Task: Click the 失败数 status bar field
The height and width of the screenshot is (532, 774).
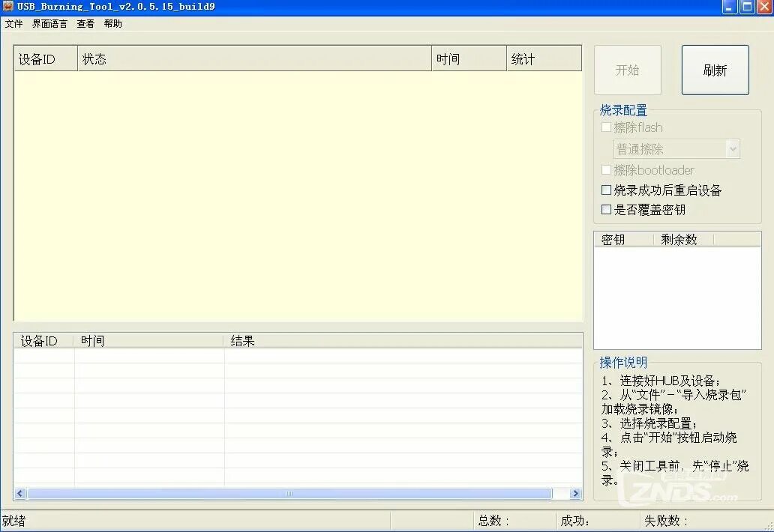Action: (x=701, y=521)
